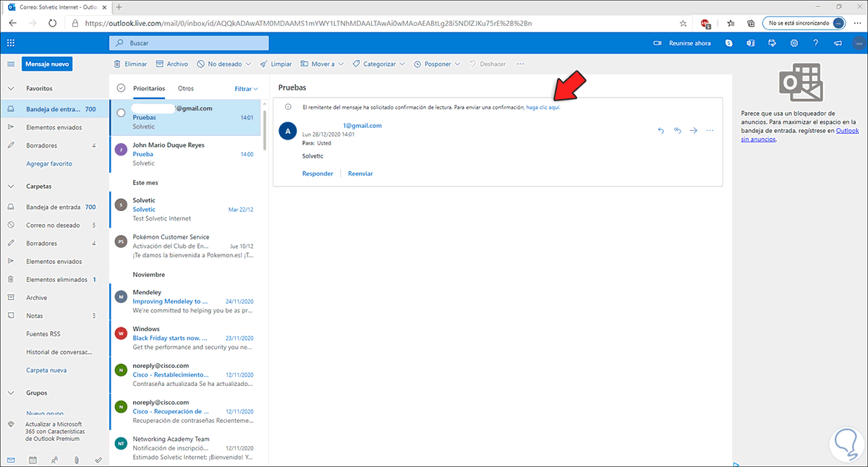Add page to favorites star icon
This screenshot has width=868, height=467.
(x=683, y=23)
